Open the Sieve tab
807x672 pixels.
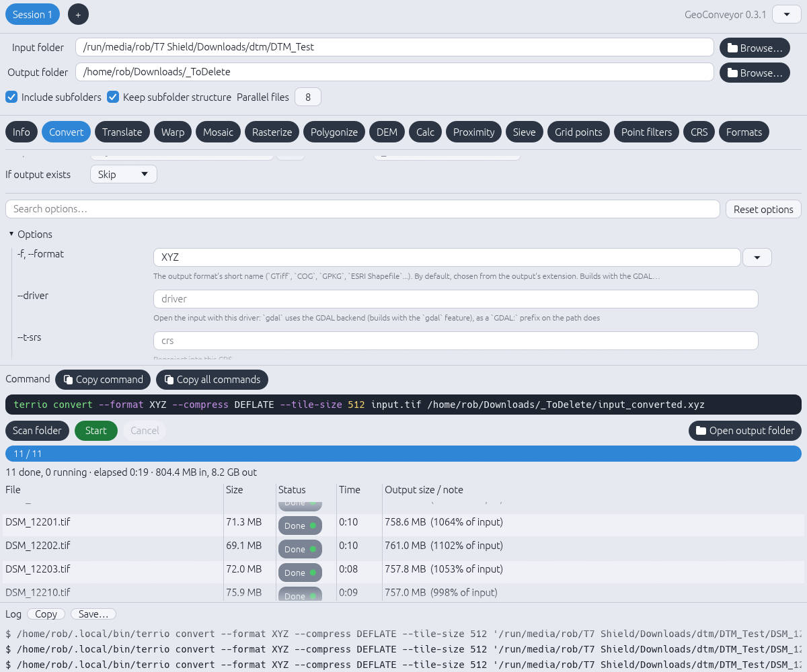click(x=524, y=132)
